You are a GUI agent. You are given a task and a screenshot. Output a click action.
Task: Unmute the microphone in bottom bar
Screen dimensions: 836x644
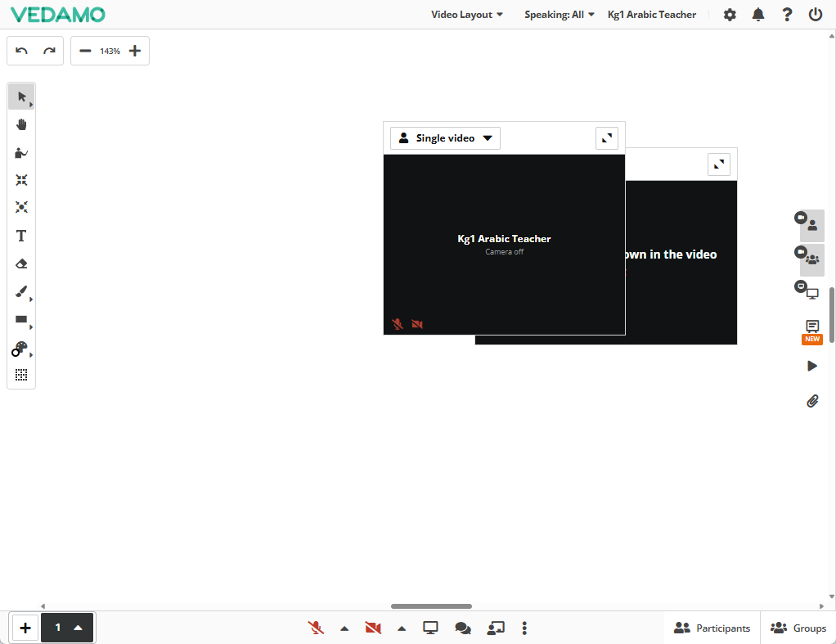click(316, 628)
